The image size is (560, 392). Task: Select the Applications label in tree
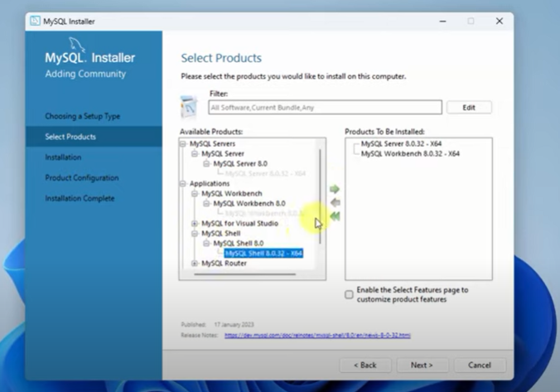(x=210, y=184)
